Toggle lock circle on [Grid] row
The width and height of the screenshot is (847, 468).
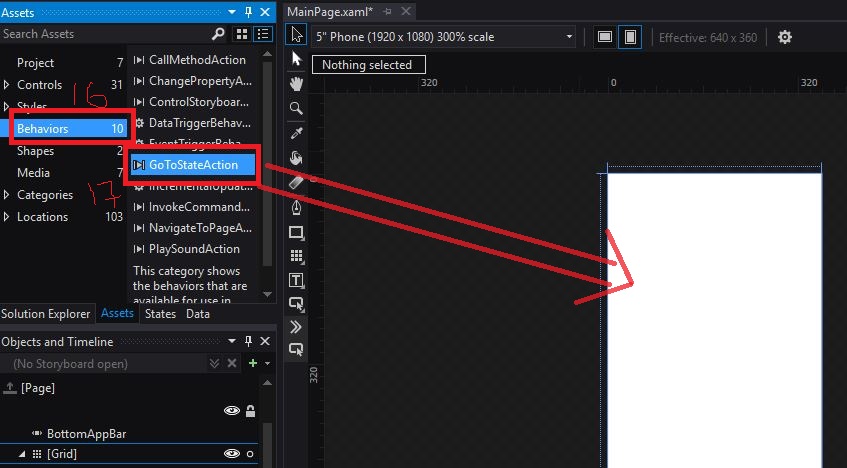250,454
